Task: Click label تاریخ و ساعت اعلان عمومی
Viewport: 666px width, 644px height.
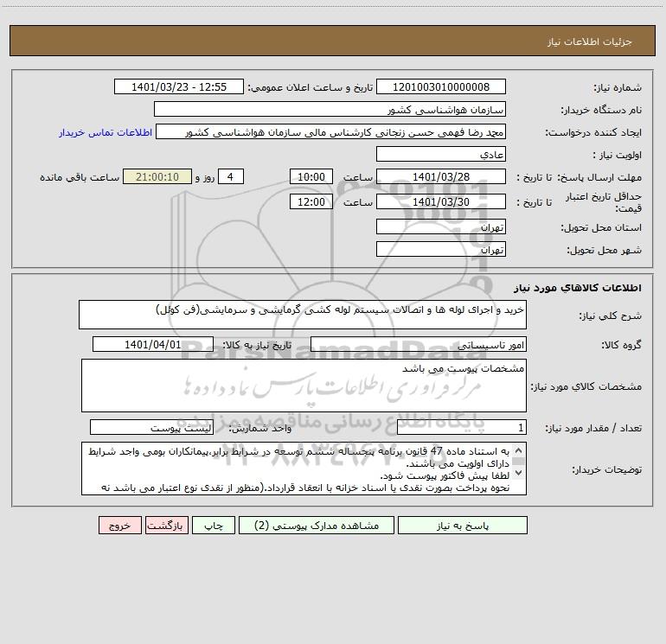Action: click(x=310, y=87)
